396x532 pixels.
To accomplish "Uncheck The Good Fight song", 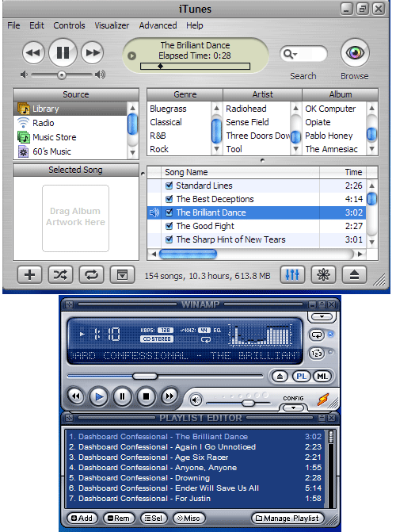I will pyautogui.click(x=169, y=226).
